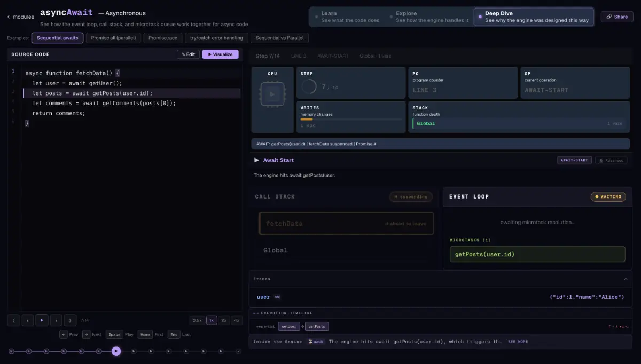Jump to the first step marker on scrubber

11,351
